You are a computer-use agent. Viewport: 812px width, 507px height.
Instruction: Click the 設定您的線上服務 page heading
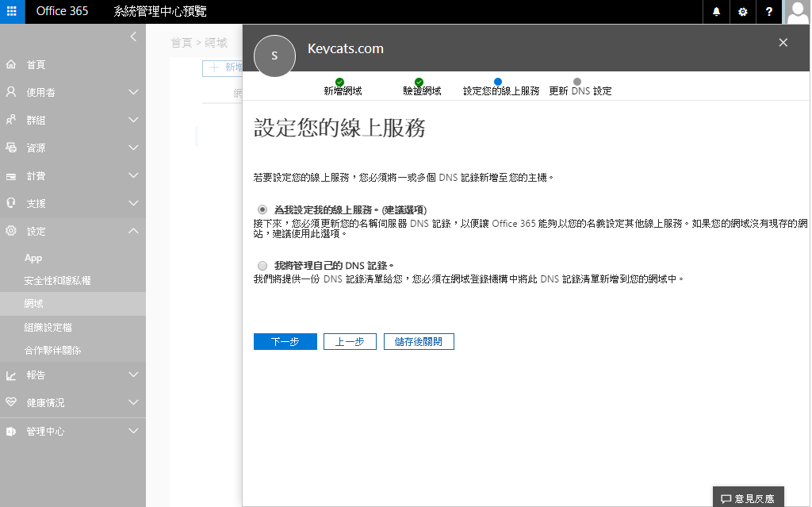click(x=339, y=128)
